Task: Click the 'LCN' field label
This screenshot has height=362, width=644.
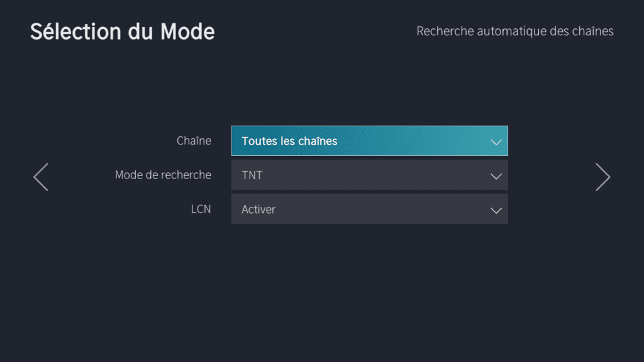Action: pos(201,209)
